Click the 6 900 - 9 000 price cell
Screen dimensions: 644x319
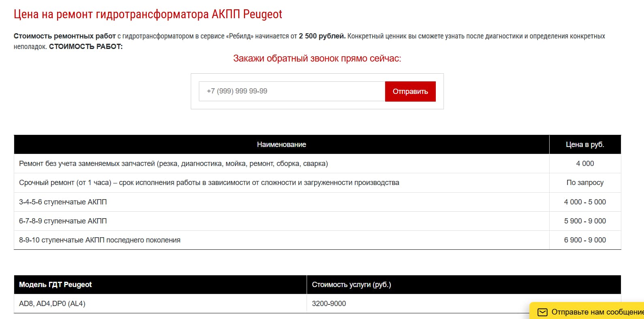tap(585, 240)
